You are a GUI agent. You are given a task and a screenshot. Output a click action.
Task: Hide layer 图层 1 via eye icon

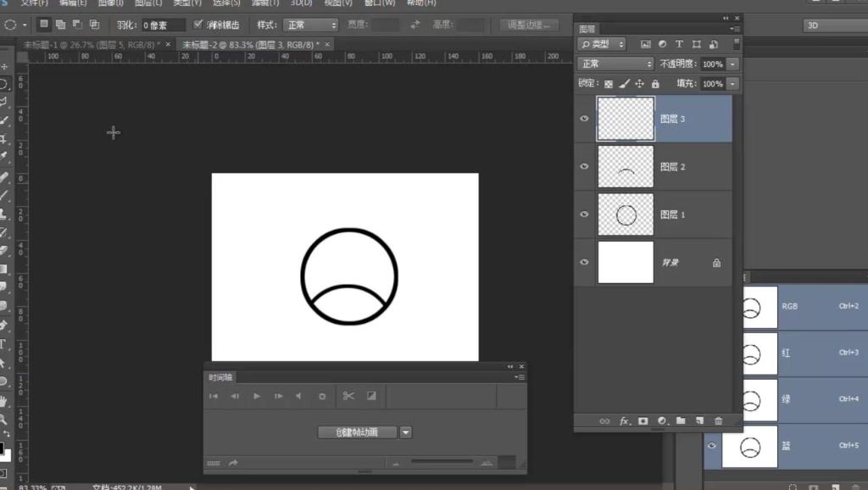point(584,214)
